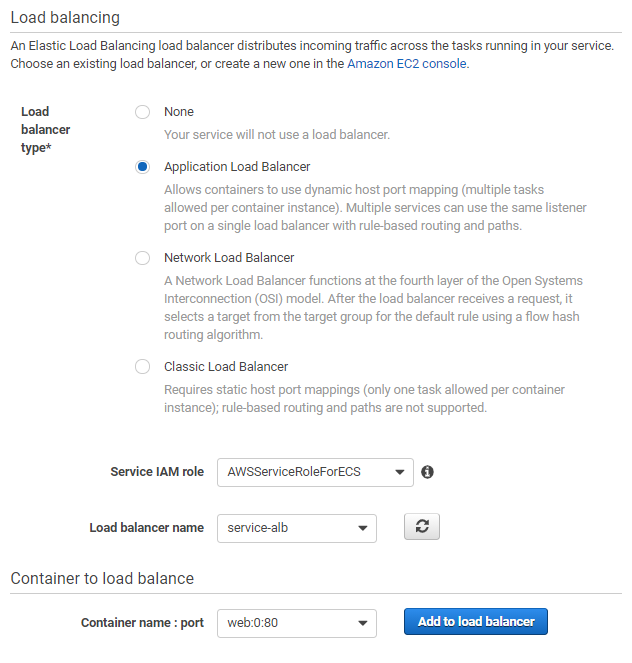Click the Container to load balance heading
Viewport: 632px width, 663px height.
[102, 578]
